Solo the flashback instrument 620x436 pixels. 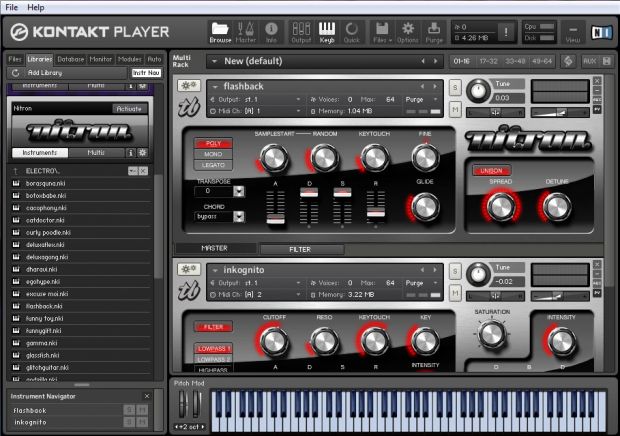point(455,87)
